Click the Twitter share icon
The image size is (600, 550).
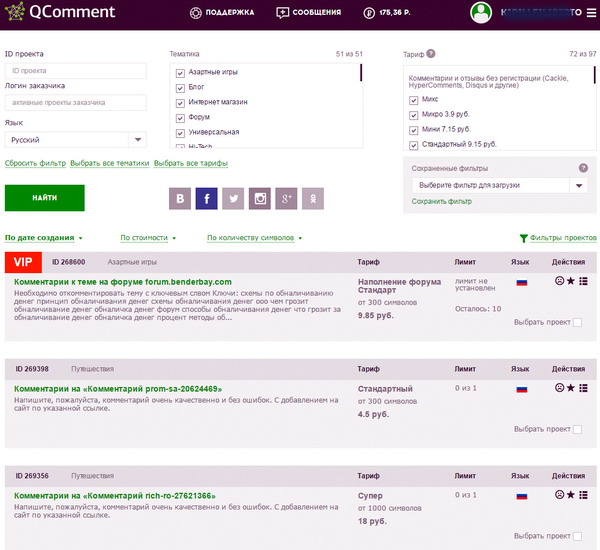233,198
